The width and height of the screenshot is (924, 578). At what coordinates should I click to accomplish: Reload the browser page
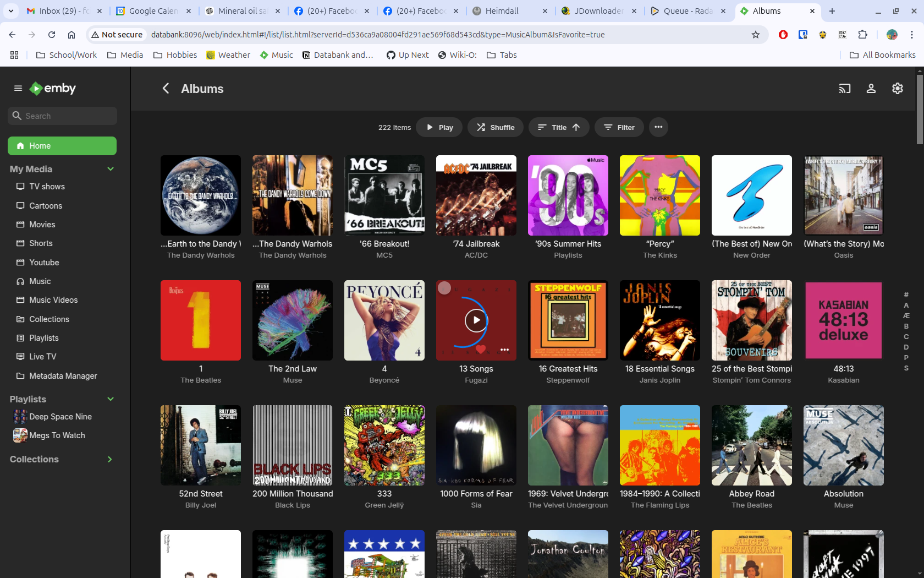tap(52, 35)
